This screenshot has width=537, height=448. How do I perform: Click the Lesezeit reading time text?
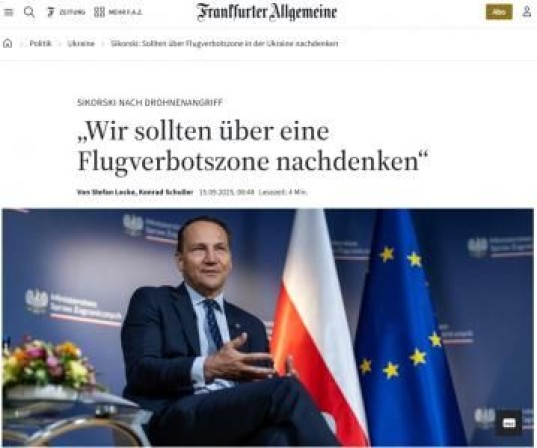coord(283,192)
